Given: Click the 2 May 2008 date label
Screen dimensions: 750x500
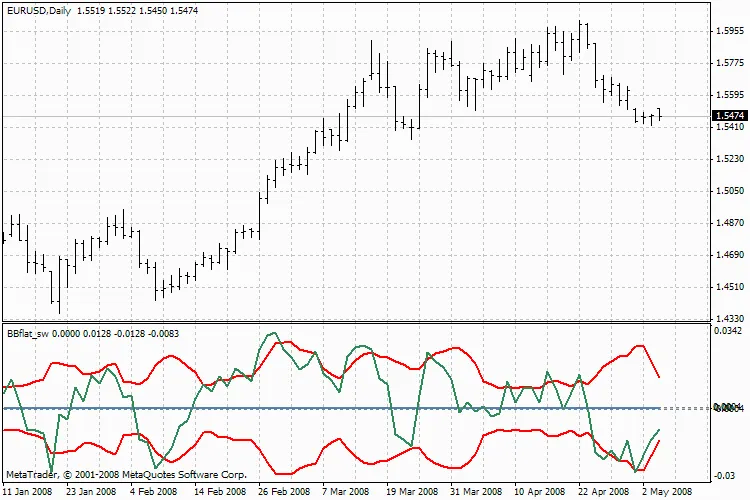Looking at the screenshot, I should [667, 491].
